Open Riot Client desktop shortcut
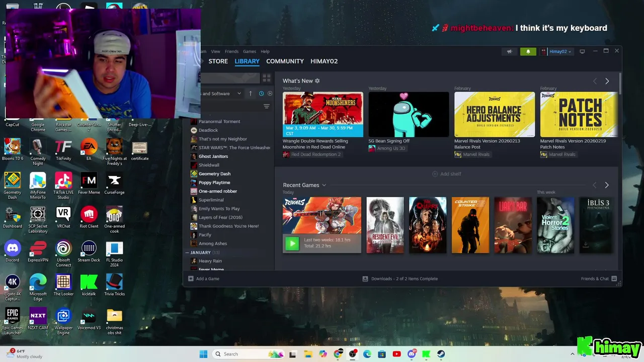The height and width of the screenshot is (362, 644). click(89, 218)
